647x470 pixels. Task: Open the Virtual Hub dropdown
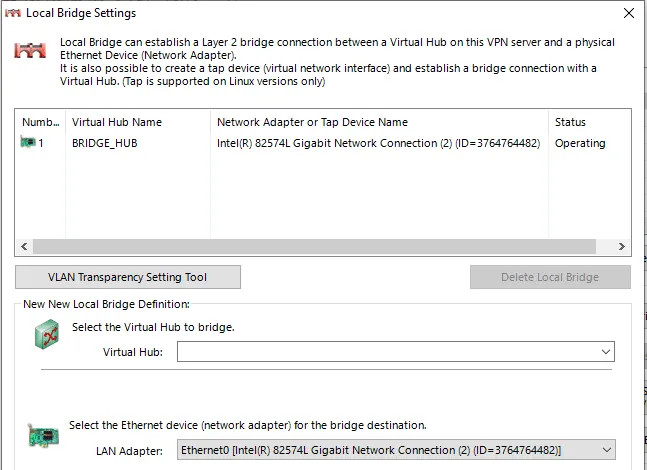606,352
